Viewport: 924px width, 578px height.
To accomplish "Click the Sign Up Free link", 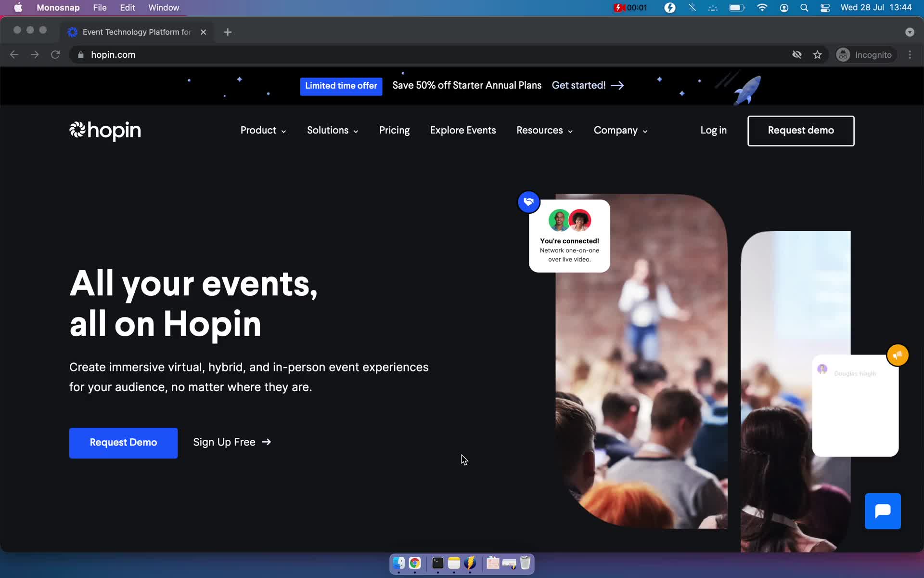I will [232, 442].
